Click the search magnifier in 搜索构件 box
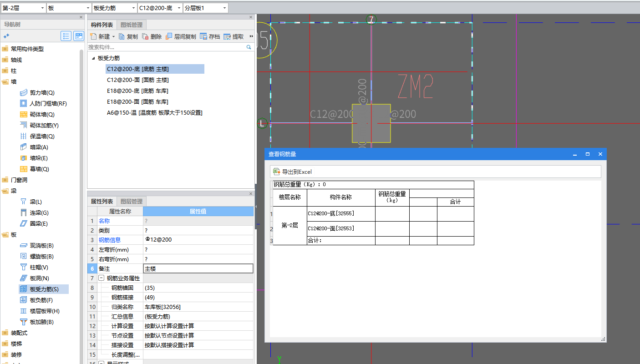This screenshot has height=364, width=640. pyautogui.click(x=249, y=47)
